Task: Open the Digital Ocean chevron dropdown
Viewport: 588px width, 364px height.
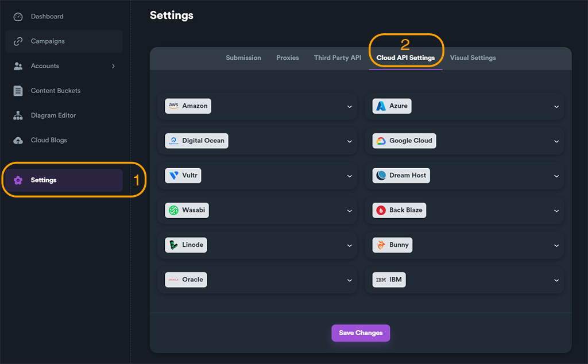Action: coord(349,141)
